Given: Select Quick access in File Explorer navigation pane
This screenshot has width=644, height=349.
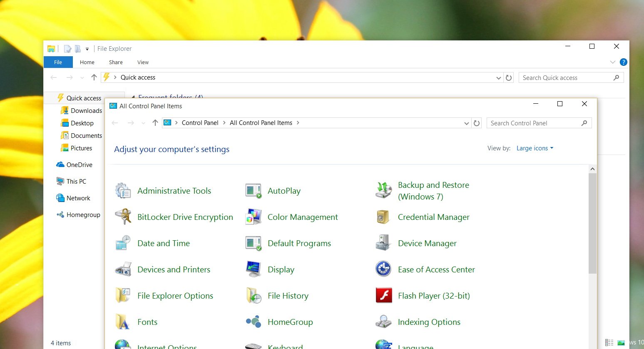Looking at the screenshot, I should [x=84, y=98].
